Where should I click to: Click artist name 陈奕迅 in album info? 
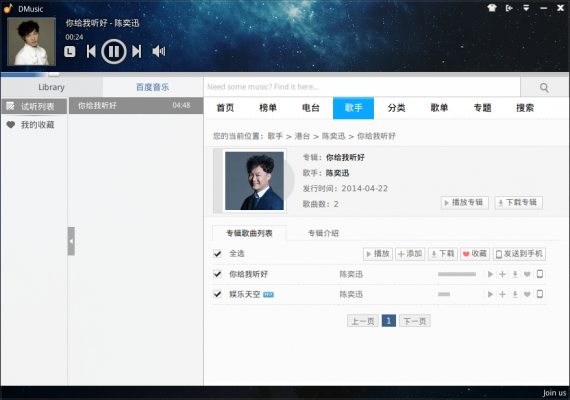[337, 173]
